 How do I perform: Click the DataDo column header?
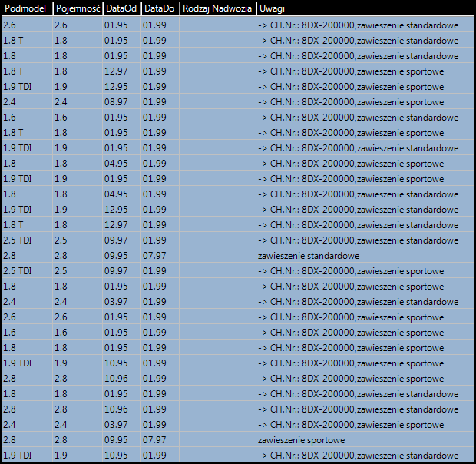[x=159, y=9]
